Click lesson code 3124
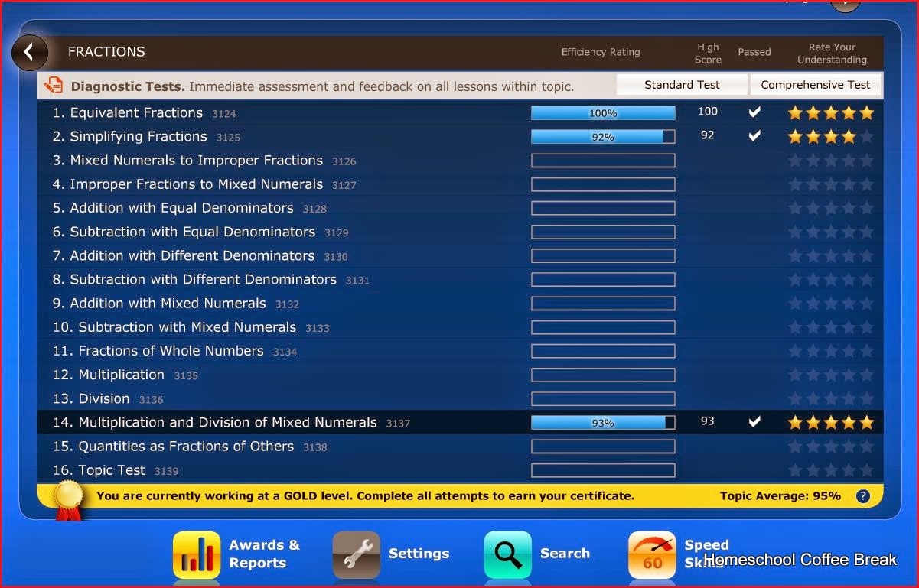Image resolution: width=919 pixels, height=588 pixels. (224, 114)
